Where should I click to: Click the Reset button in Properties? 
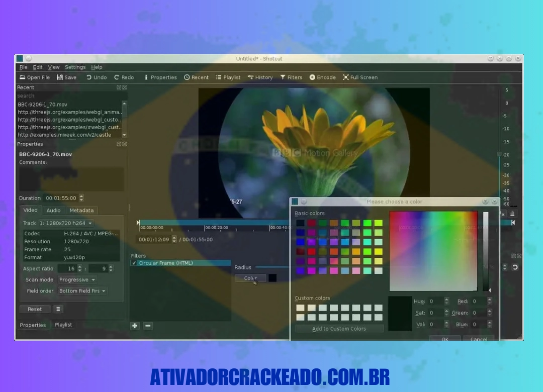35,309
